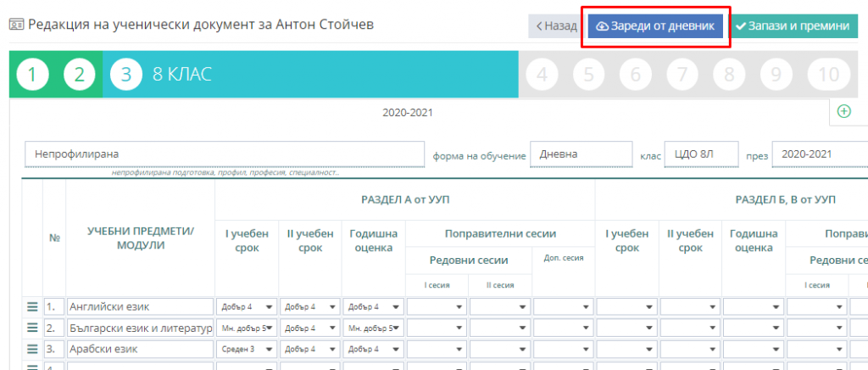Open I срок dropdown for Български език
This screenshot has width=868, height=370.
(x=247, y=328)
